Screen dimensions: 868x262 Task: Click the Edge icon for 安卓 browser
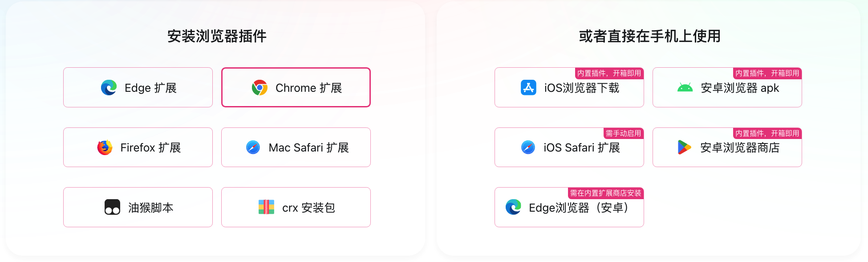tap(513, 207)
